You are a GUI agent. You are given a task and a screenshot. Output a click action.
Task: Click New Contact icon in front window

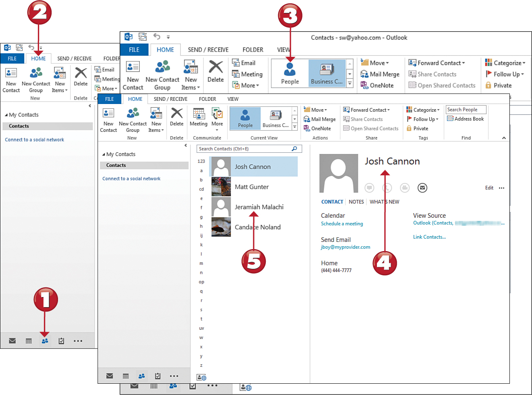point(108,120)
